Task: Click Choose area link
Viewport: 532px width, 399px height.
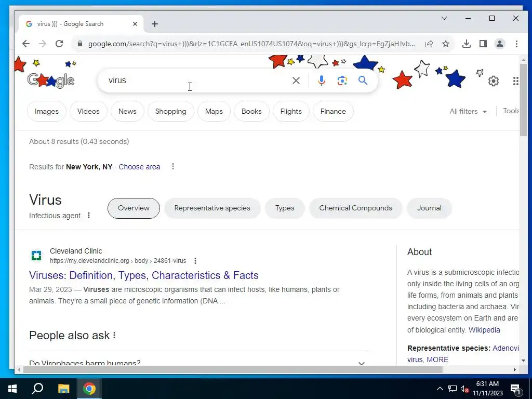Action: coord(139,167)
